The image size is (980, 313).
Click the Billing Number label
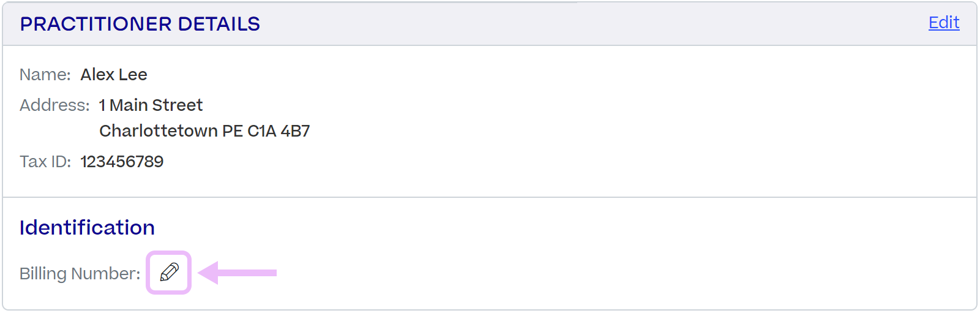[80, 273]
